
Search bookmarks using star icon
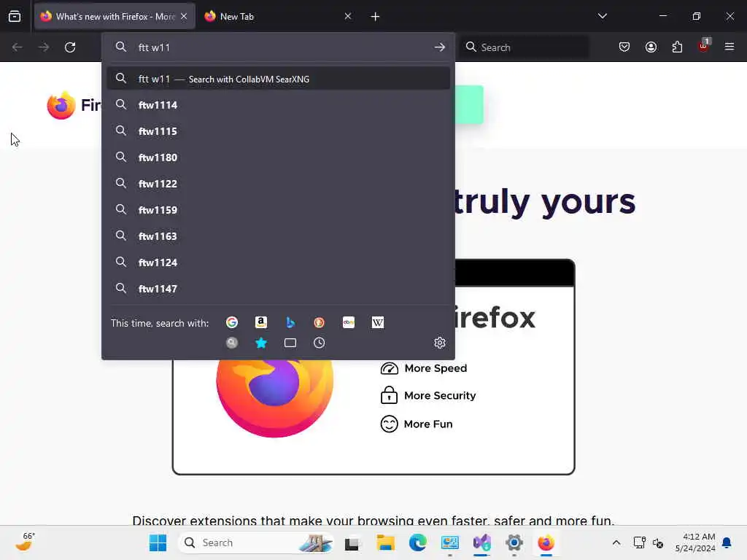pyautogui.click(x=261, y=343)
